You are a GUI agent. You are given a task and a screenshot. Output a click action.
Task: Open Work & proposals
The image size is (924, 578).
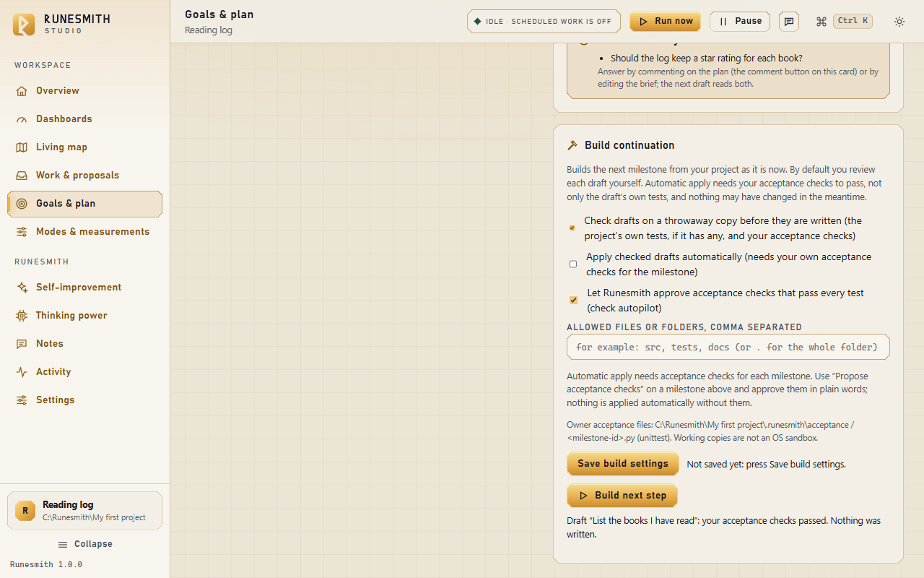[x=84, y=175]
